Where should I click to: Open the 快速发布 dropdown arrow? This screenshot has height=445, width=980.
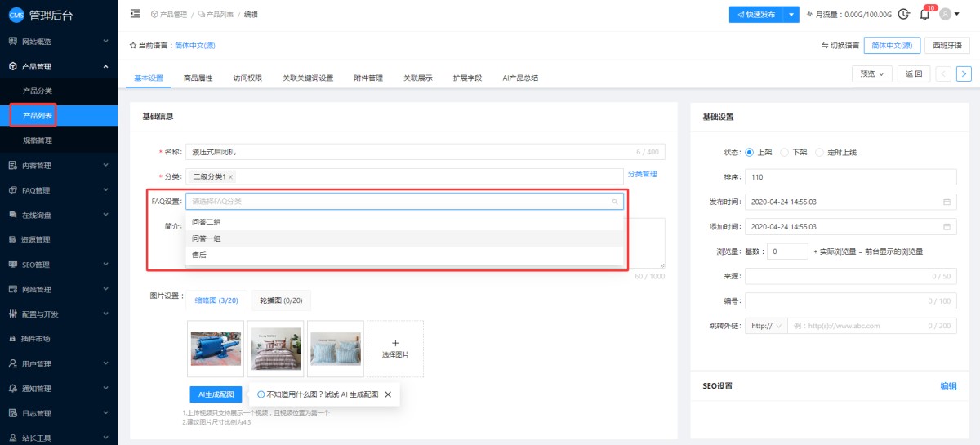(x=791, y=15)
